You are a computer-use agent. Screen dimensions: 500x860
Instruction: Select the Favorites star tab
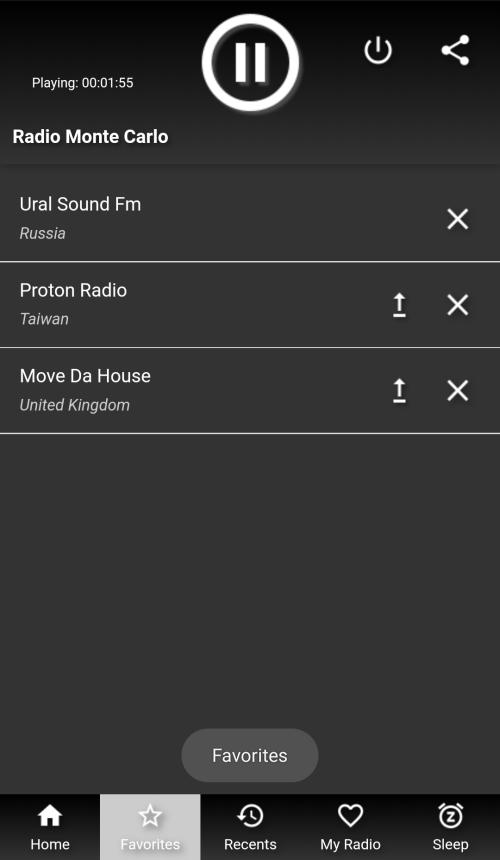click(150, 827)
